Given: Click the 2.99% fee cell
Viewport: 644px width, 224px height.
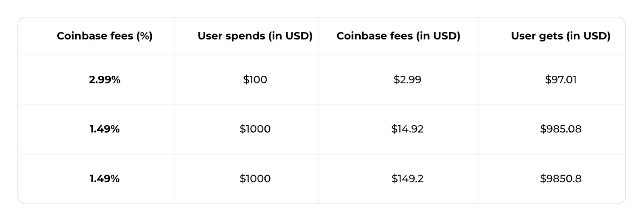Looking at the screenshot, I should pyautogui.click(x=105, y=80).
